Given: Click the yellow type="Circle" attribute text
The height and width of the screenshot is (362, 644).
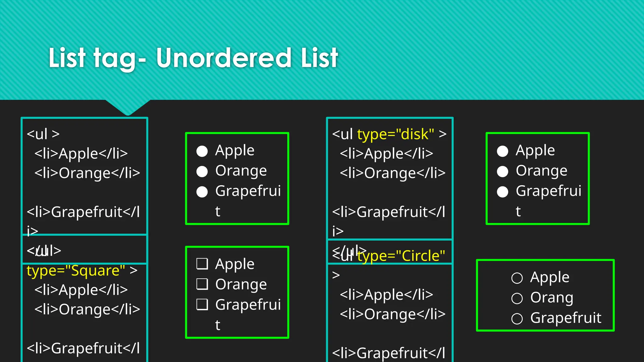Looking at the screenshot, I should coord(402,256).
